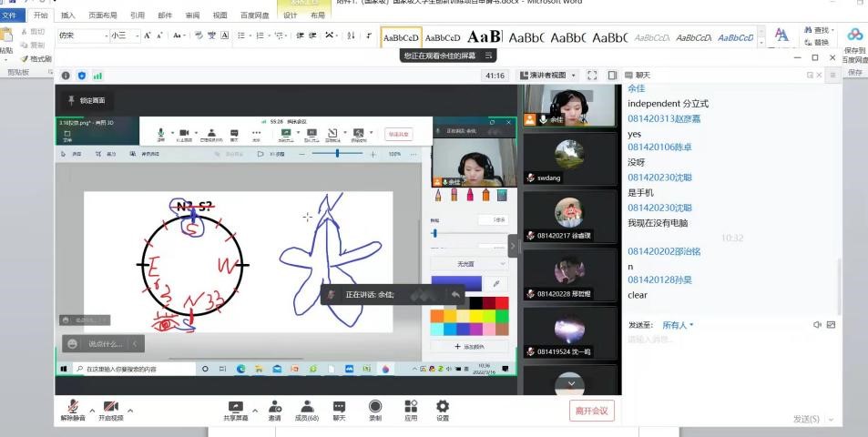Image resolution: width=868 pixels, height=437 pixels.
Task: Click the 发送(S) send message button
Action: (x=806, y=419)
